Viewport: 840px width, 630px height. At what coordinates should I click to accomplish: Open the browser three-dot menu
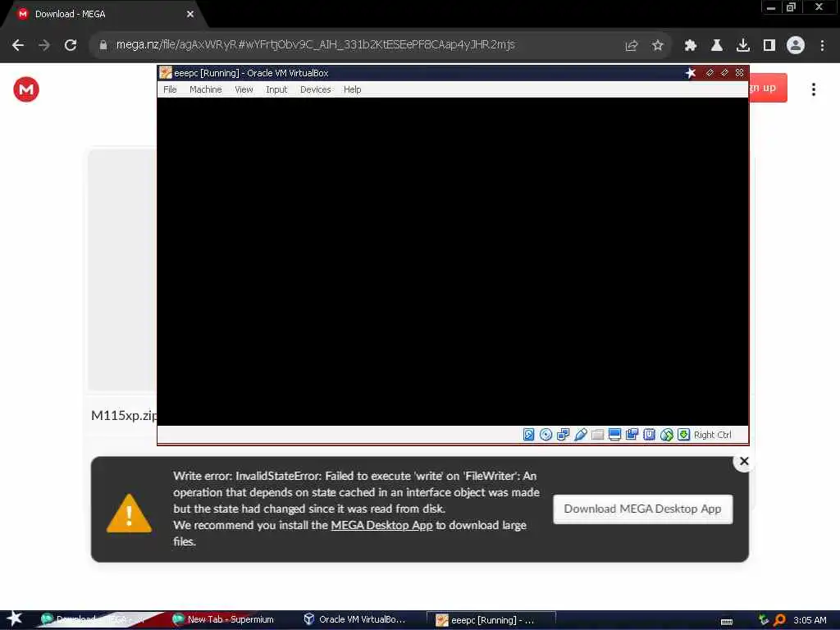(x=822, y=46)
